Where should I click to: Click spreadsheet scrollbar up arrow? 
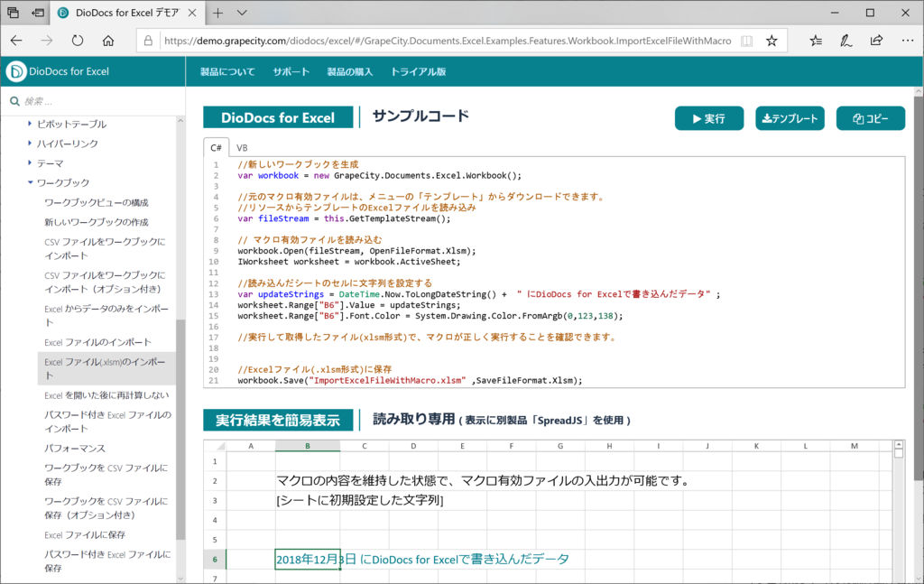(898, 445)
